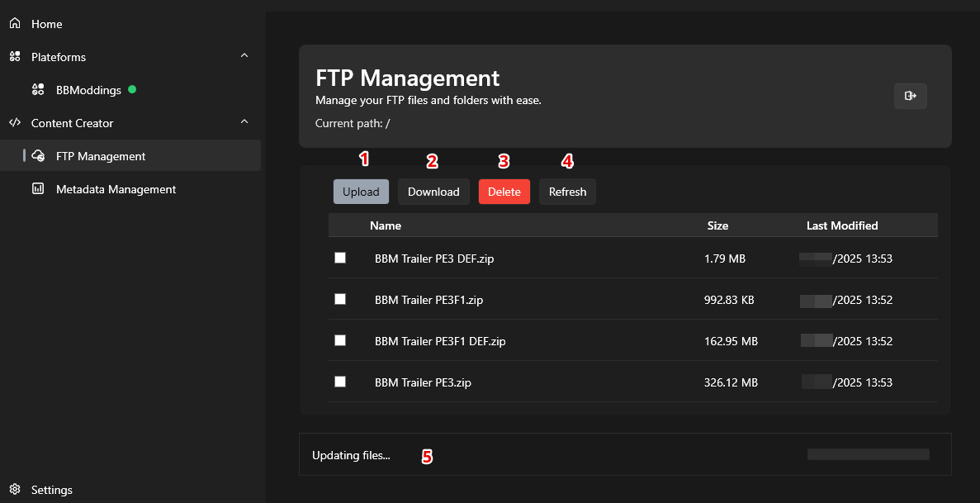Click the Plateforms icon in sidebar
980x503 pixels.
pos(15,57)
